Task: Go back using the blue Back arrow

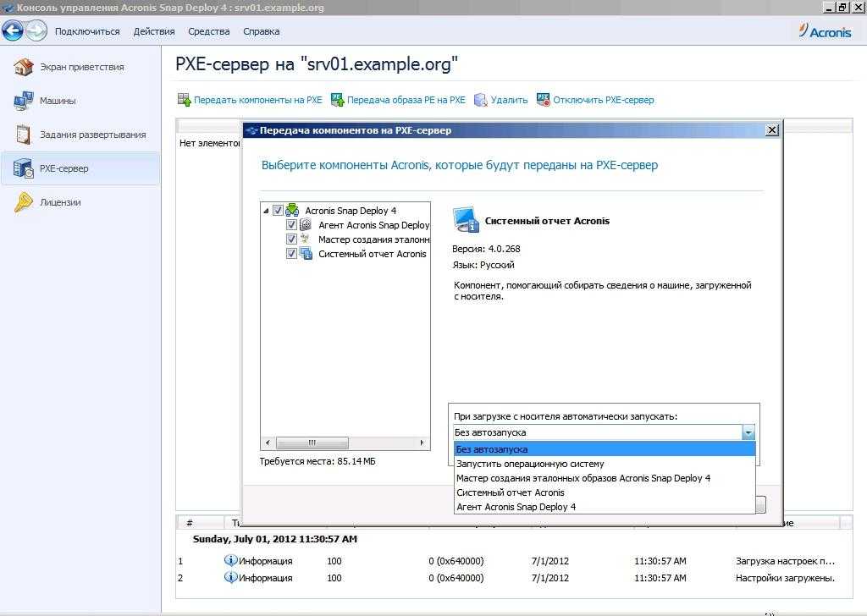Action: click(13, 31)
